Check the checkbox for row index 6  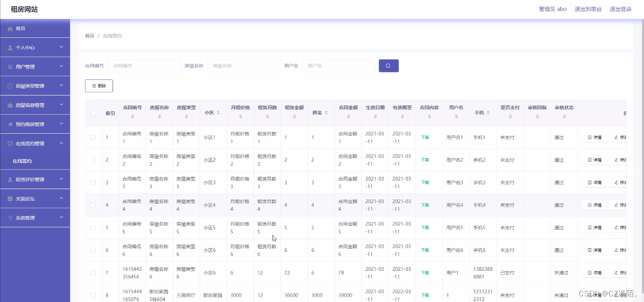pos(94,250)
